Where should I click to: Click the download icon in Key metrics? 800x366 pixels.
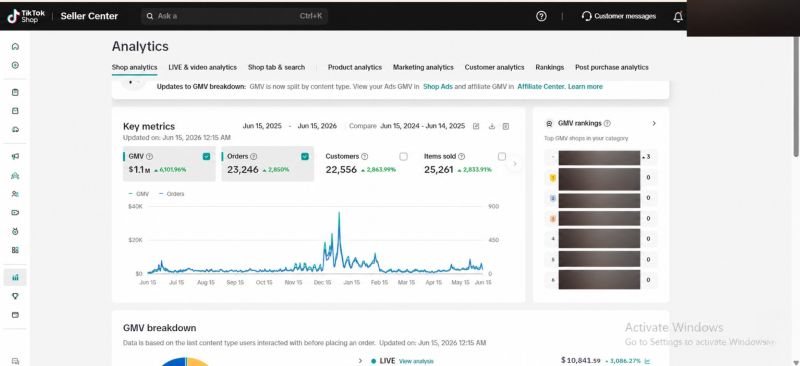(x=492, y=126)
